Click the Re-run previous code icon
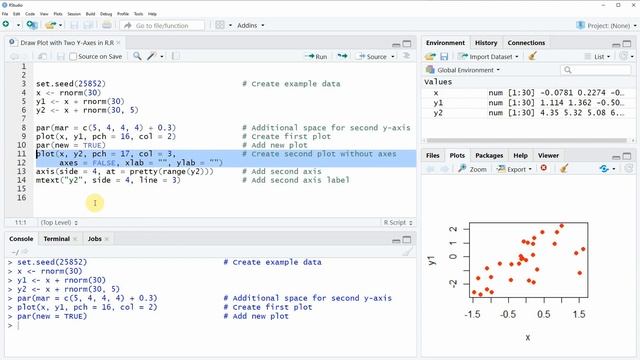The width and height of the screenshot is (640, 360). (342, 56)
